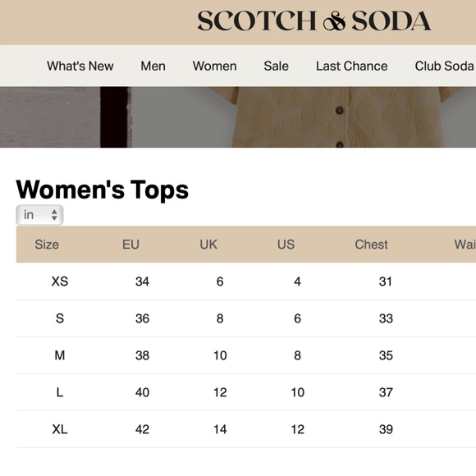
Task: Click the EU column header
Action: point(130,245)
